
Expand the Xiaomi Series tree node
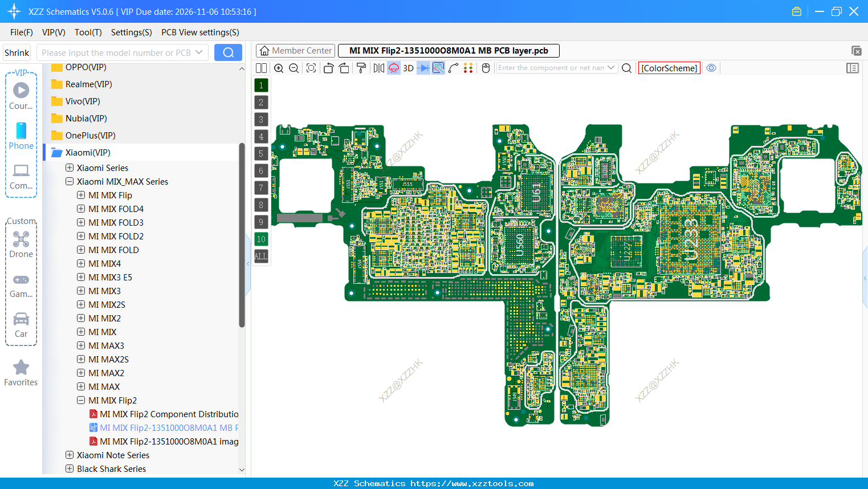coord(68,168)
